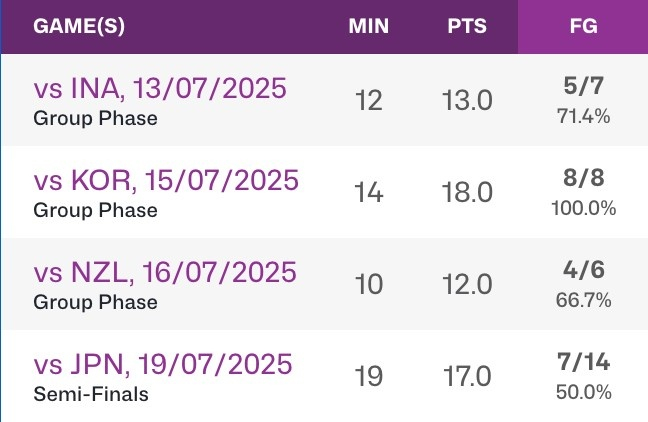Screen dimensions: 648x422
Task: Open the vs JPN, 19/07/2025 game link
Action: click(x=163, y=364)
